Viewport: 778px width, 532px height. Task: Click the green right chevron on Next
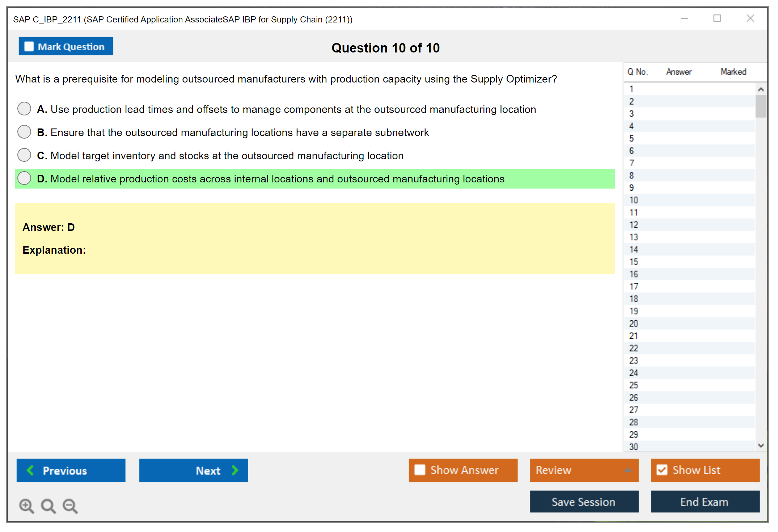click(x=235, y=470)
